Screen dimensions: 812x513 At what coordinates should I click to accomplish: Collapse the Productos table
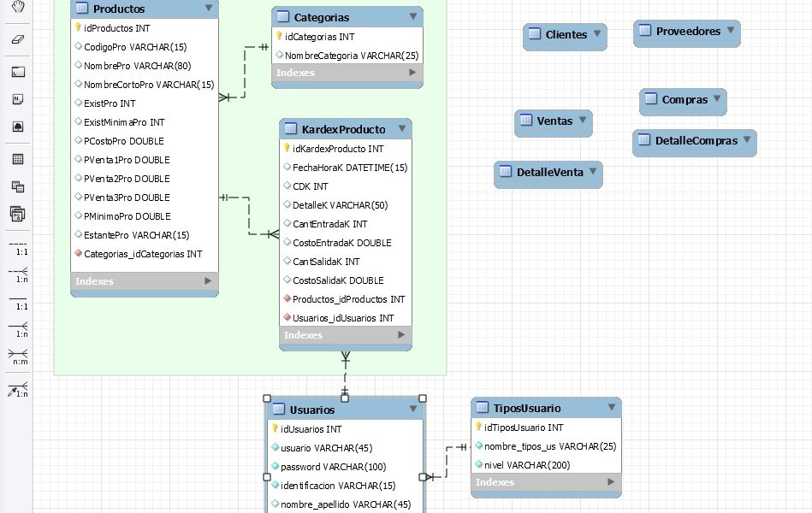[208, 9]
